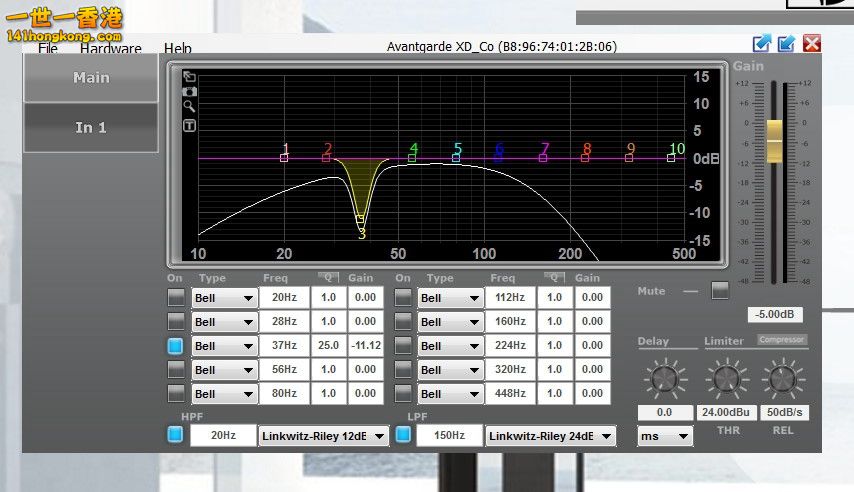Select EQ band 3 node on the graph
The height and width of the screenshot is (492, 854).
click(x=360, y=219)
